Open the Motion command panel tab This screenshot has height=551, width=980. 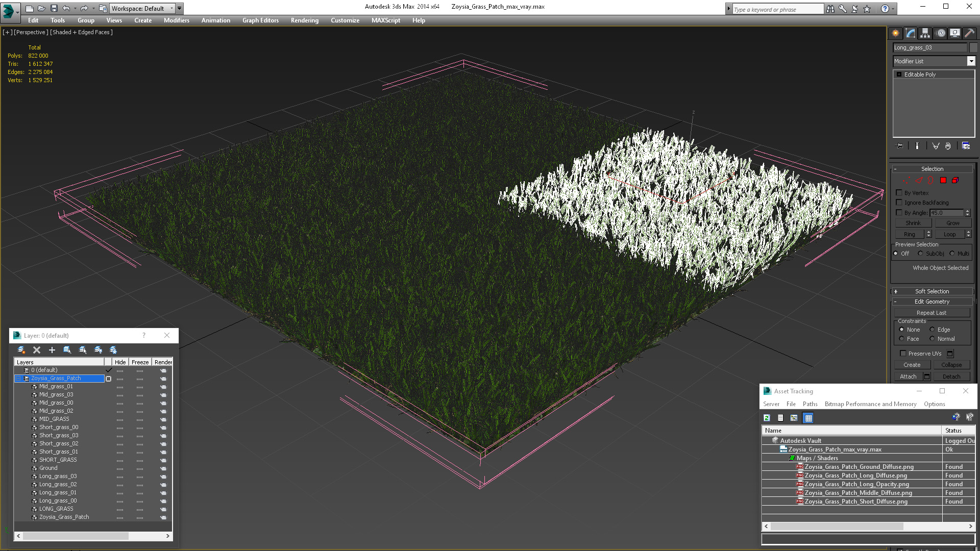(941, 33)
